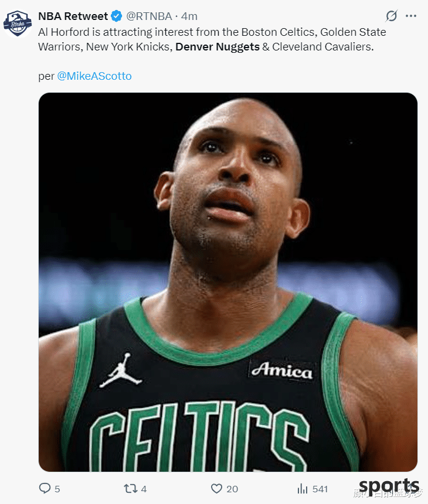Open the NBA Retweet display name

click(x=73, y=16)
